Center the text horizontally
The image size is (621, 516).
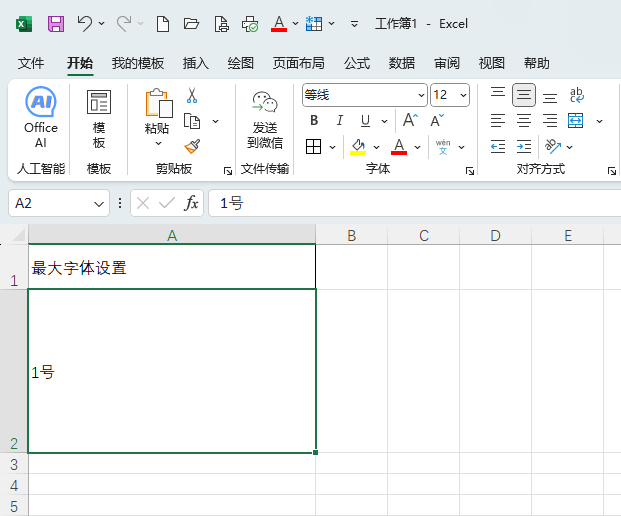point(524,120)
